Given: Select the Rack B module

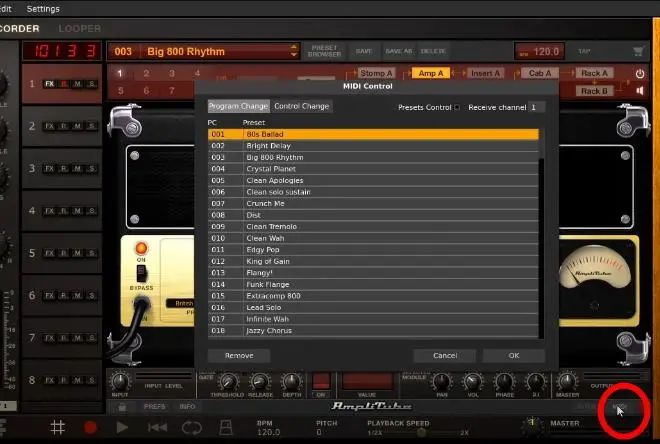Looking at the screenshot, I should (x=594, y=91).
